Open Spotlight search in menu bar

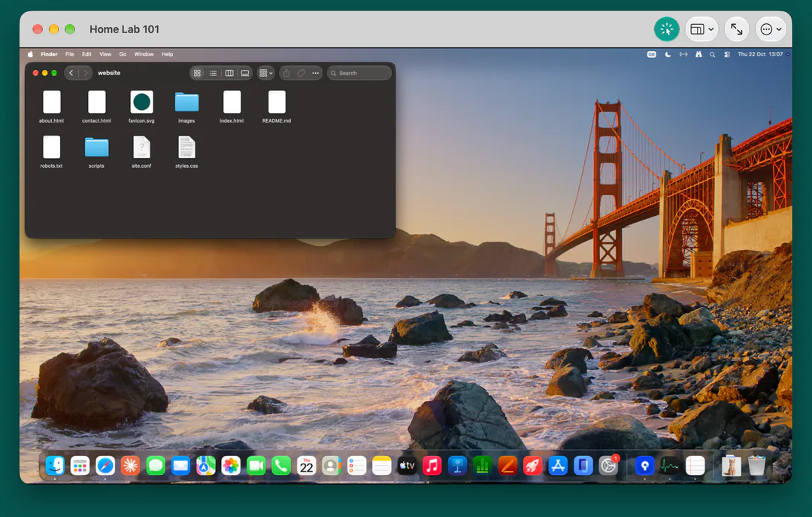click(713, 54)
